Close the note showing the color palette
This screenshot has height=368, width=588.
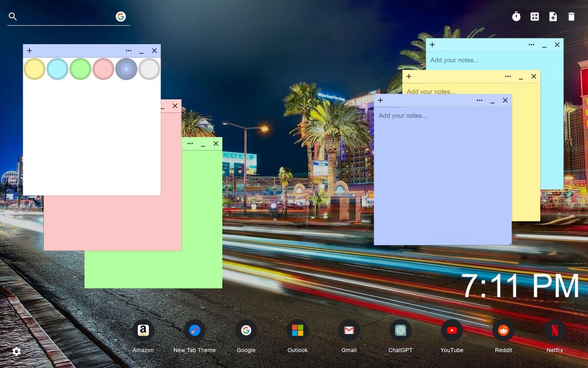(x=154, y=51)
